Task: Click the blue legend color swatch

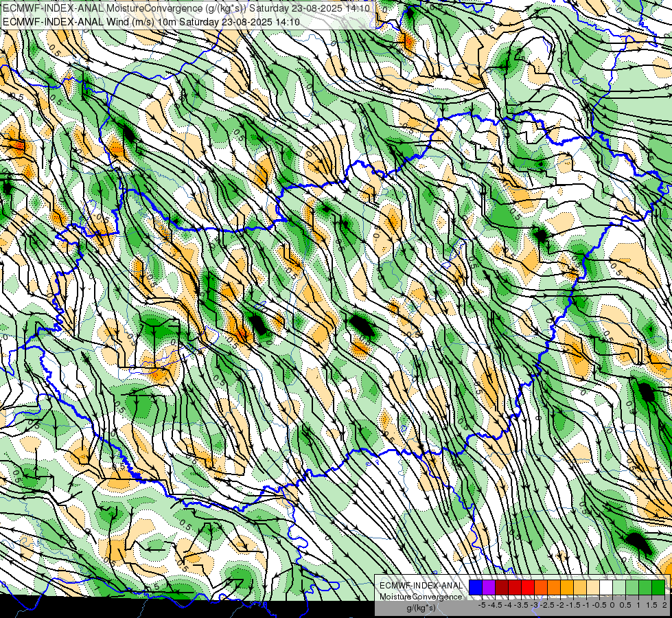Action: click(476, 587)
